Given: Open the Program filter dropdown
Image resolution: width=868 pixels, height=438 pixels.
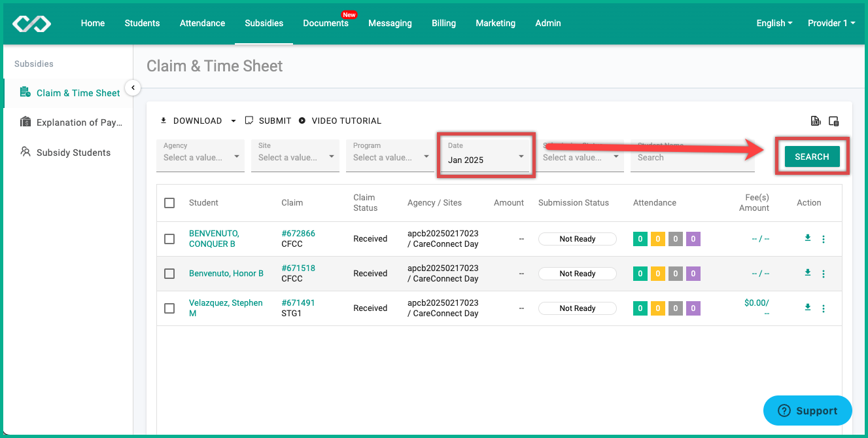Looking at the screenshot, I should (390, 156).
